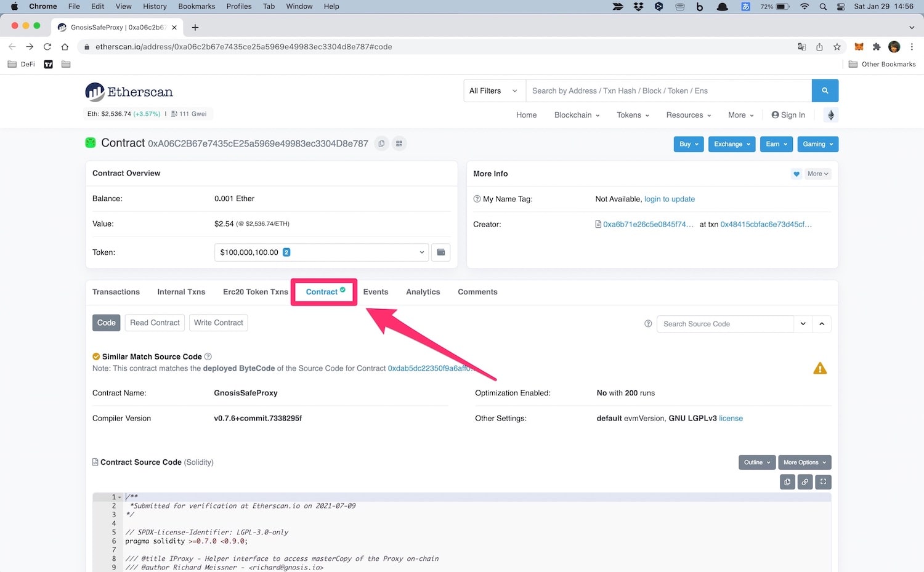
Task: Click the Code button
Action: 107,323
